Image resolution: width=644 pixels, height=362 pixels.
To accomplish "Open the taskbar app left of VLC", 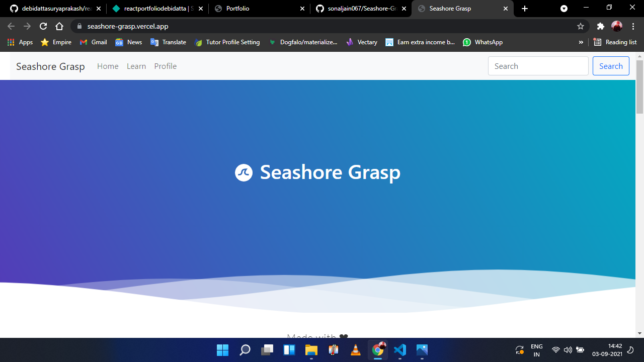I will click(333, 350).
